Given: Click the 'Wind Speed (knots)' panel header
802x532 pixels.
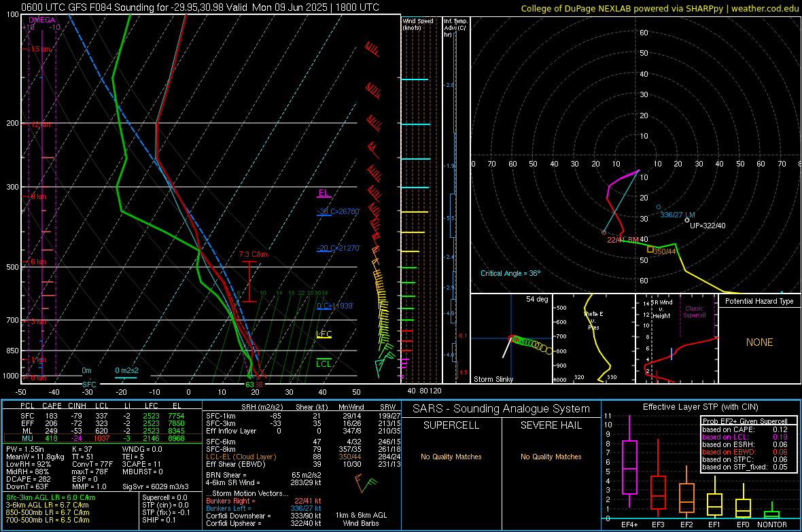Looking at the screenshot, I should click(x=418, y=24).
